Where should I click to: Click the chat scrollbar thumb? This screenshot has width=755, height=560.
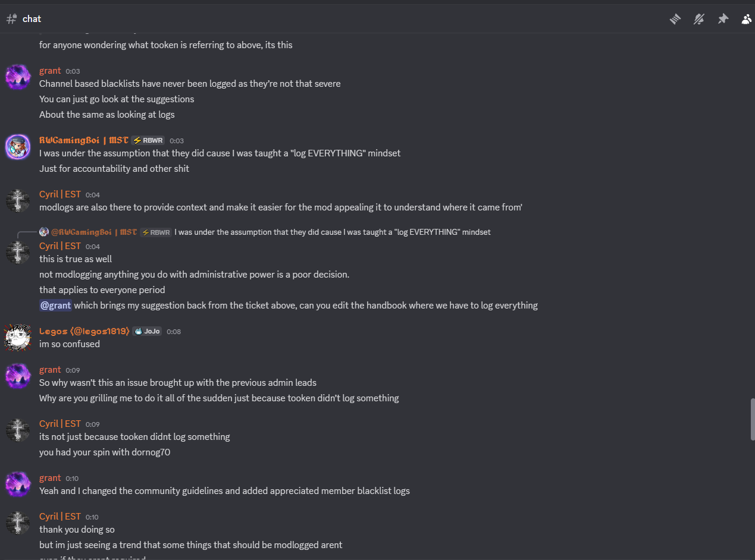(x=752, y=419)
